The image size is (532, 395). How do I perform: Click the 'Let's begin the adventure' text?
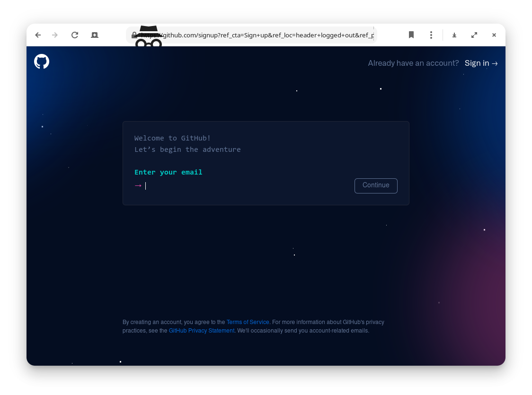click(x=187, y=149)
